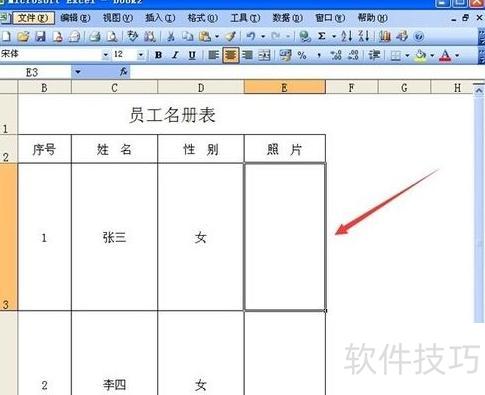485x395 pixels.
Task: Select the cell containing 张三
Action: click(x=114, y=237)
